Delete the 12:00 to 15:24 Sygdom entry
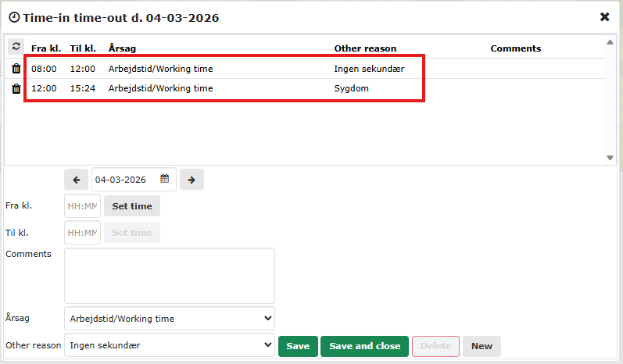The width and height of the screenshot is (623, 364). 16,89
